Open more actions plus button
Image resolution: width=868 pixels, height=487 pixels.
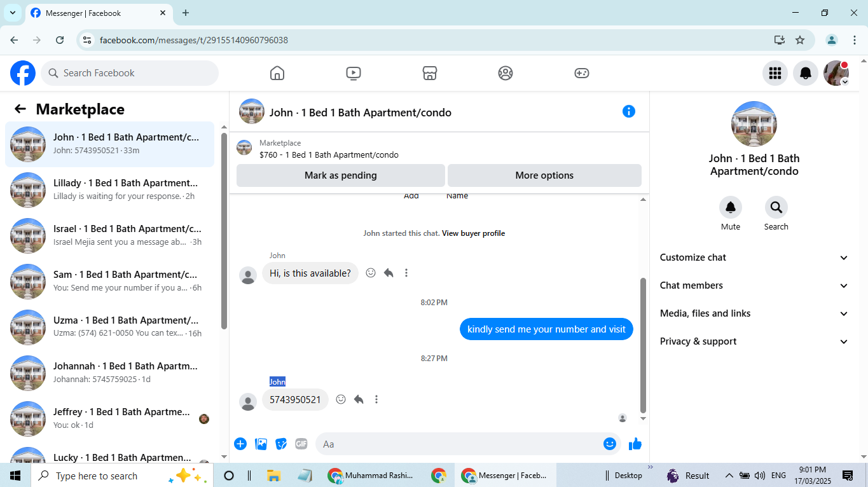pyautogui.click(x=240, y=444)
